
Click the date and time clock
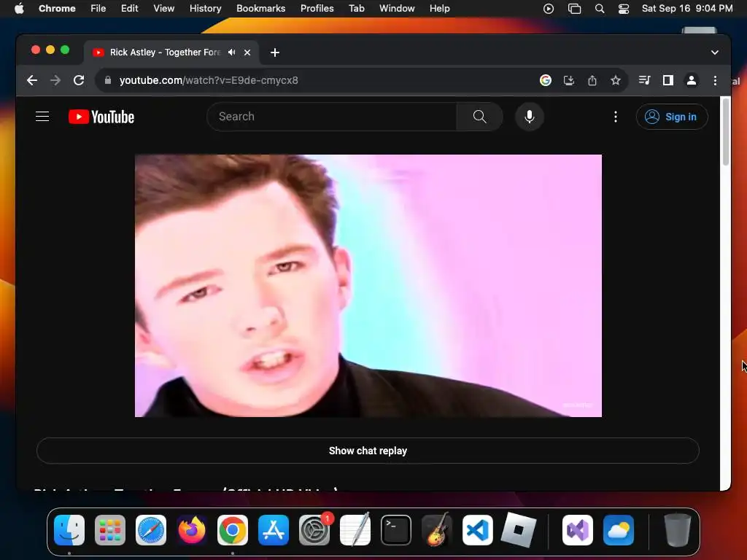click(687, 9)
